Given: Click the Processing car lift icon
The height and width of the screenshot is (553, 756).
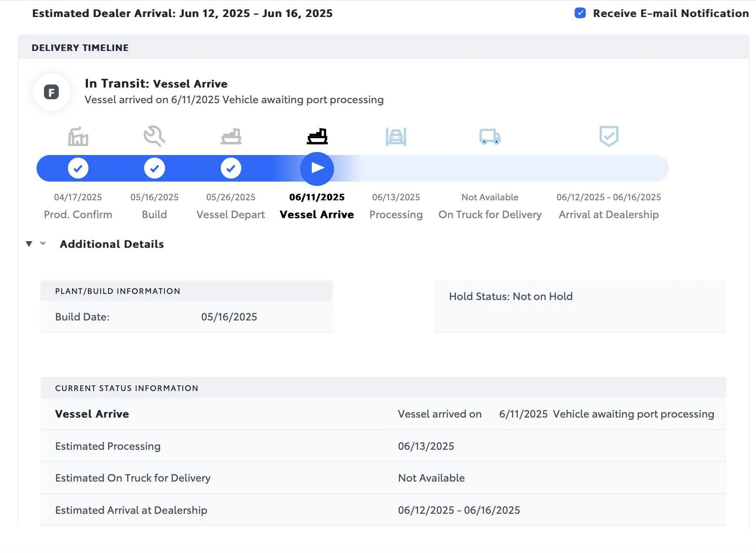Looking at the screenshot, I should pos(396,137).
